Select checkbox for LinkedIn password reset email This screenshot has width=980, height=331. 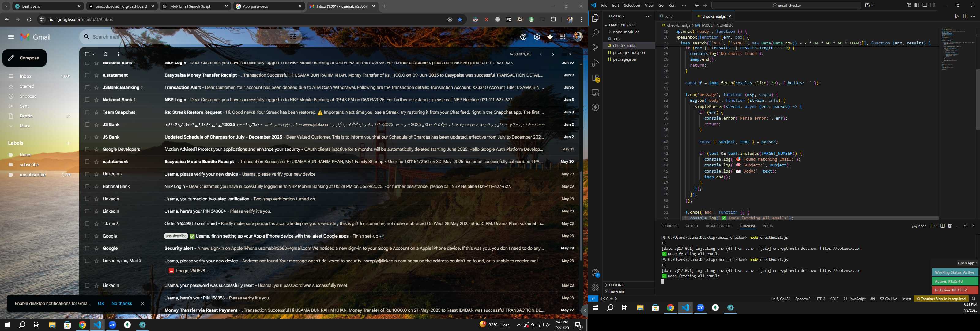[x=87, y=285]
